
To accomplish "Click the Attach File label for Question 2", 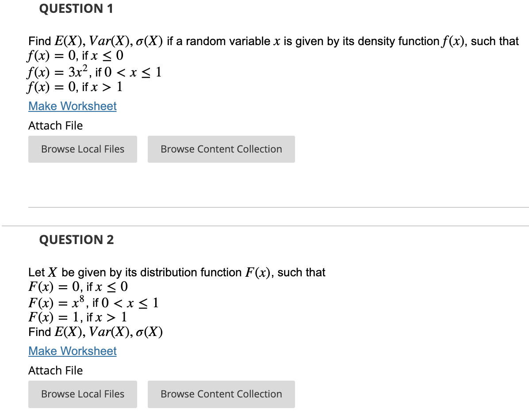I will (x=55, y=370).
